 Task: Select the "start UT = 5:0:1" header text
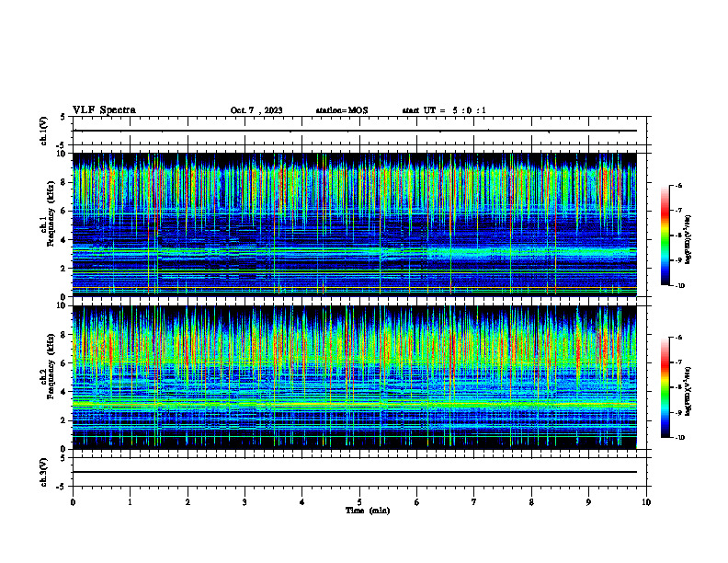pos(444,110)
